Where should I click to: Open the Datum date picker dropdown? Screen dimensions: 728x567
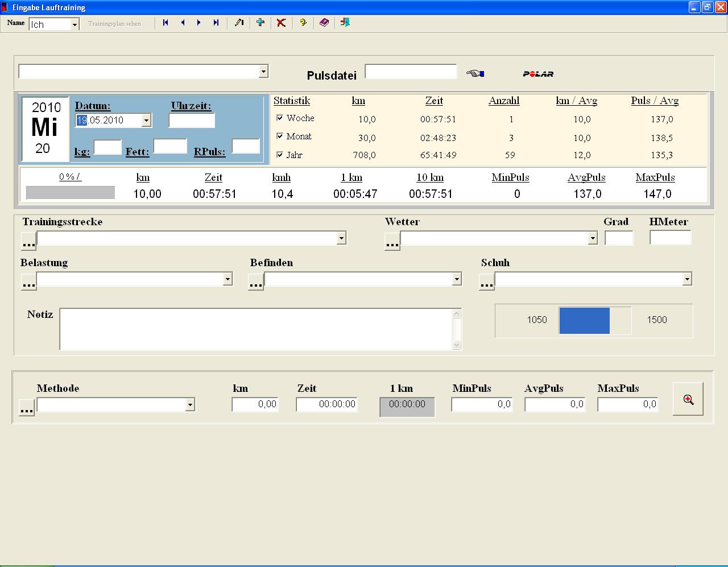point(146,121)
